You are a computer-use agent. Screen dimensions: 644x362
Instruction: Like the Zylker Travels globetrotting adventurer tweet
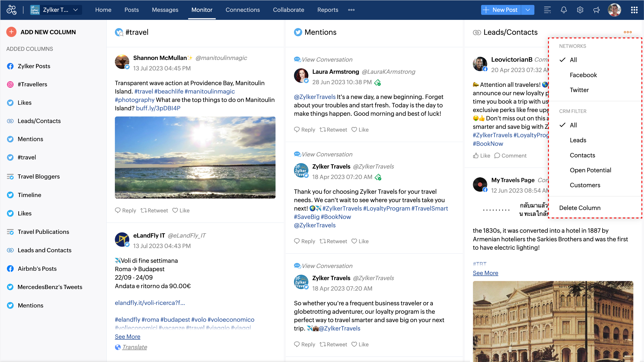(360, 344)
